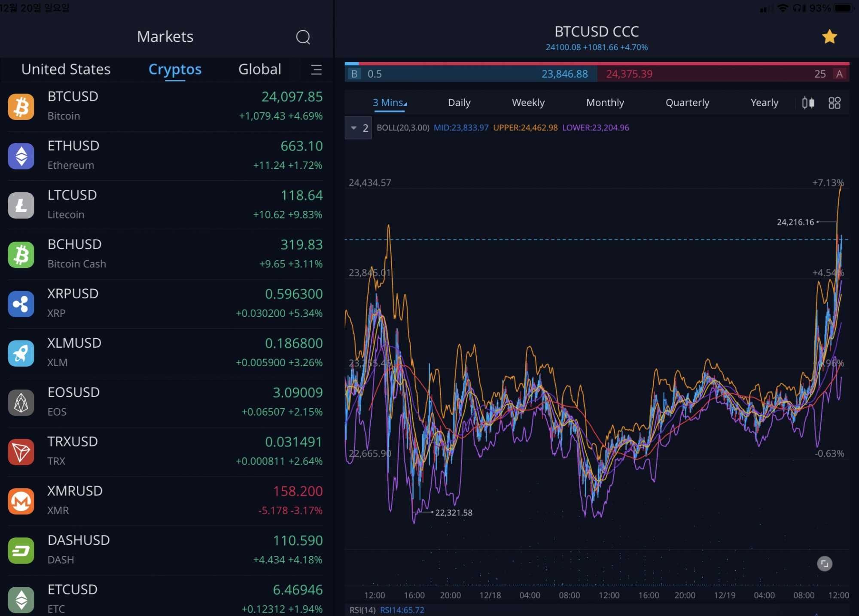Switch to the Global markets tab
Image resolution: width=859 pixels, height=616 pixels.
(259, 70)
